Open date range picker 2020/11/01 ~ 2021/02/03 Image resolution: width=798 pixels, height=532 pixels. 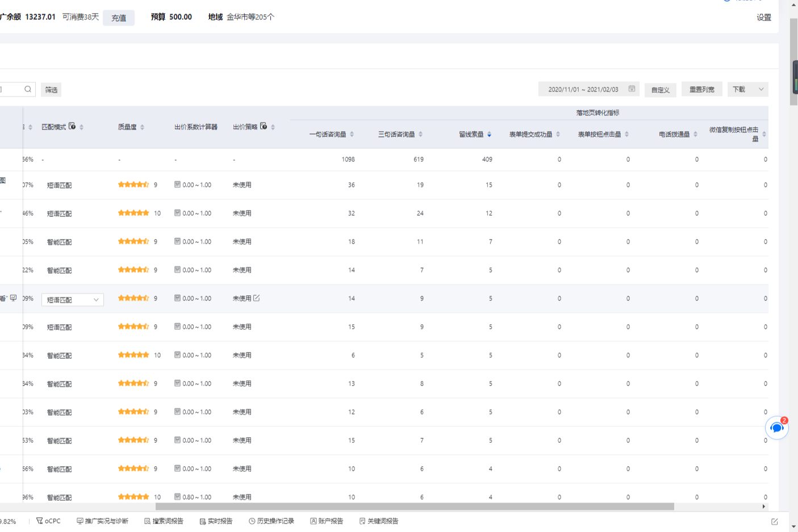click(583, 89)
